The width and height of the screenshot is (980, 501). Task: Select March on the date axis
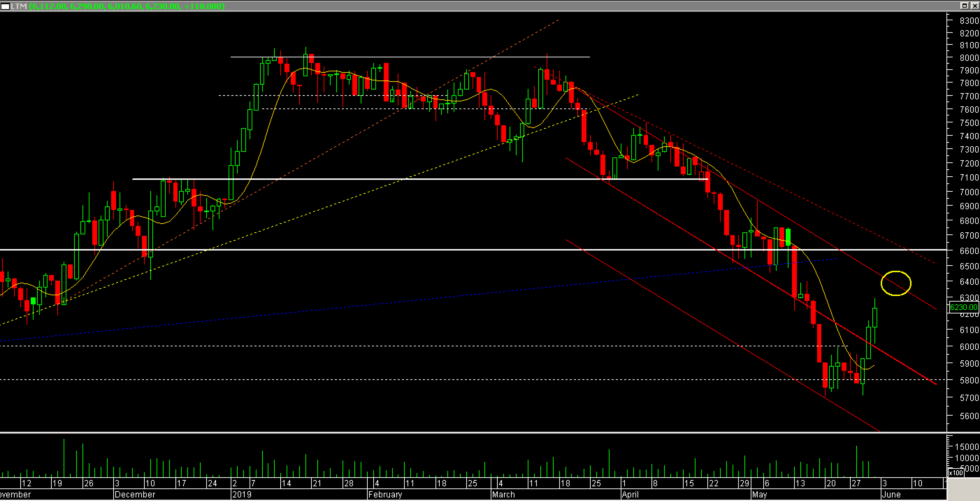tap(503, 495)
